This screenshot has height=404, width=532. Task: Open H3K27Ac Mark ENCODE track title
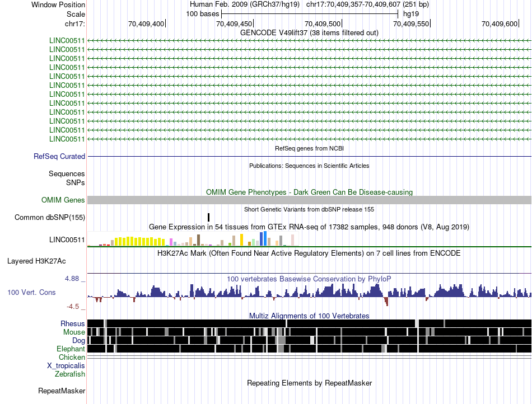pyautogui.click(x=309, y=253)
